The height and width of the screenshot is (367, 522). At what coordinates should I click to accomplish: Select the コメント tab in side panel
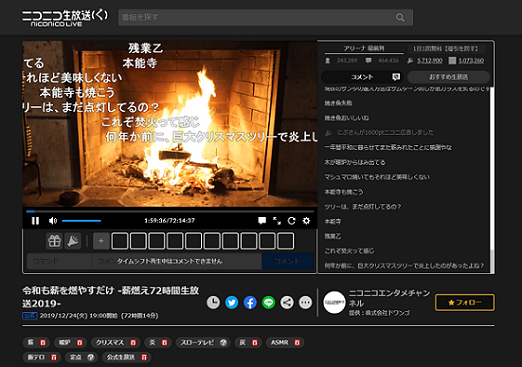(x=361, y=77)
